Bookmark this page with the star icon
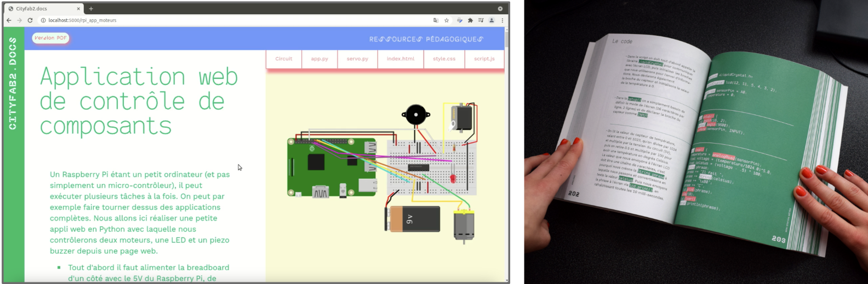 coord(447,20)
